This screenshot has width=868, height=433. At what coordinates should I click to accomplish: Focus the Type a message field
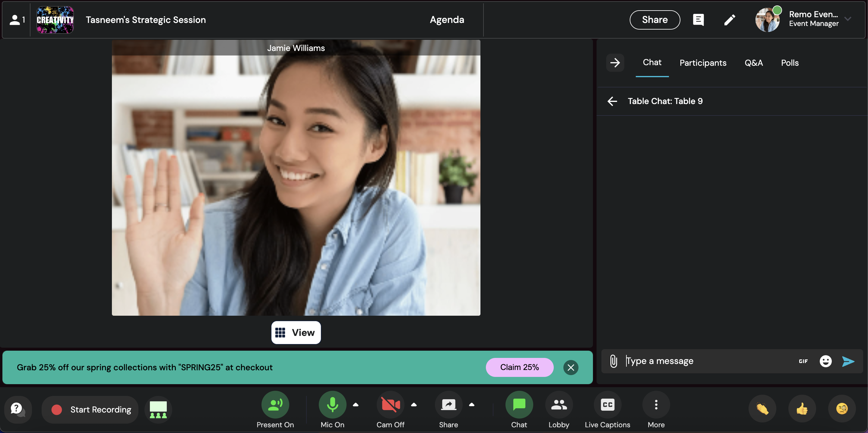[708, 361]
